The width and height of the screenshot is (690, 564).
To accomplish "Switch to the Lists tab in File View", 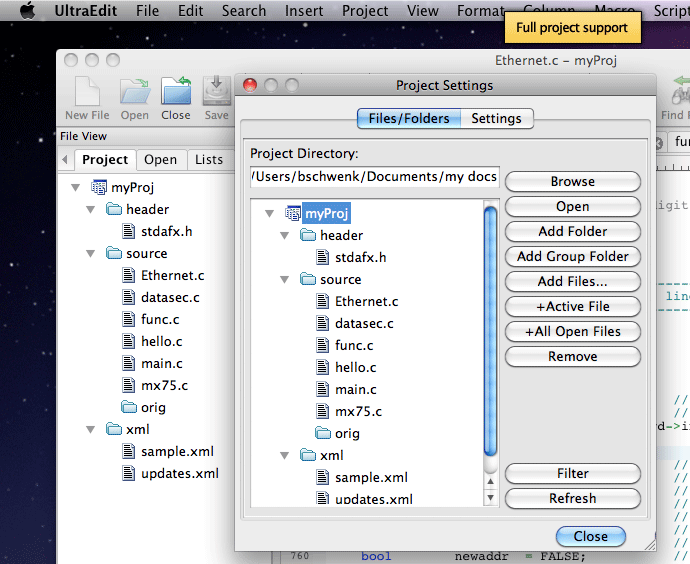I will click(x=209, y=159).
